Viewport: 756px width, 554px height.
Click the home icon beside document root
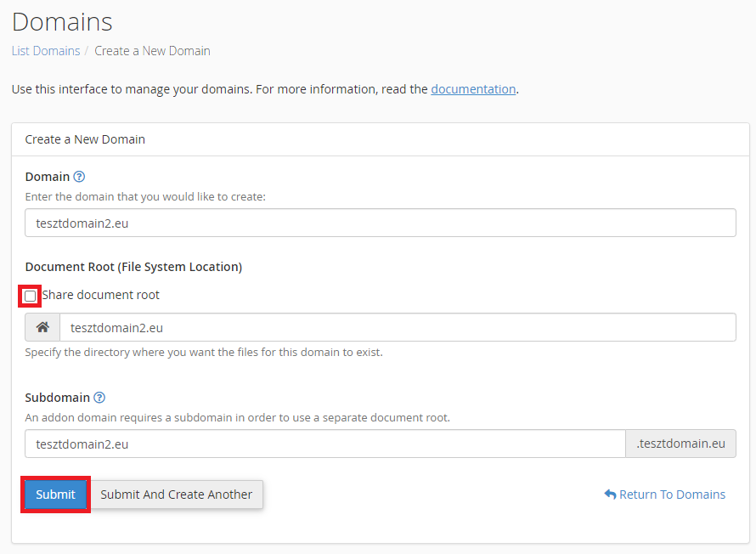click(x=42, y=327)
